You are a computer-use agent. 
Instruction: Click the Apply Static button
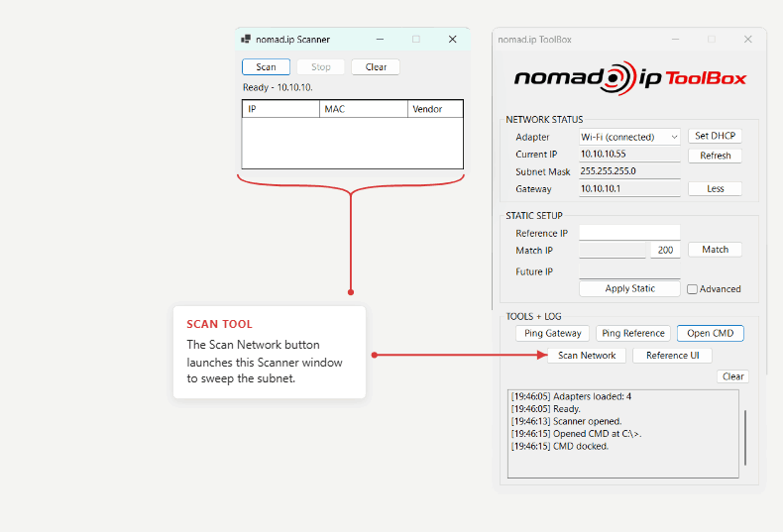(x=629, y=288)
